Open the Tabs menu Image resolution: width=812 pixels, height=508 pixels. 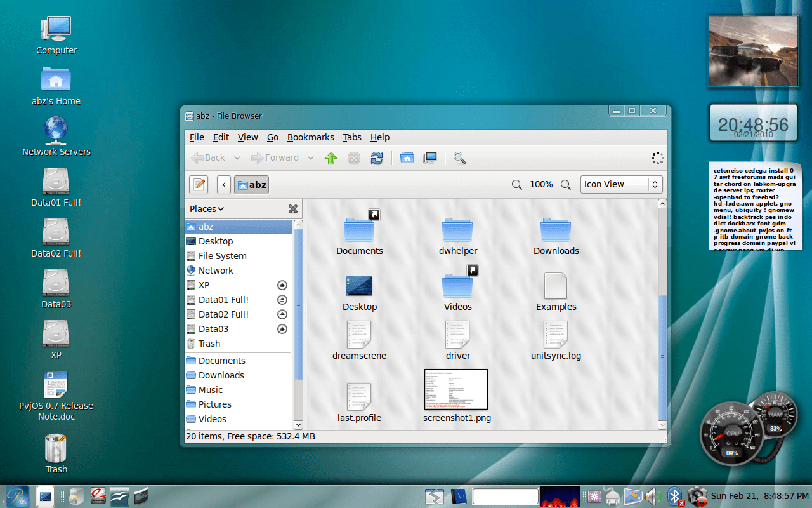click(352, 137)
